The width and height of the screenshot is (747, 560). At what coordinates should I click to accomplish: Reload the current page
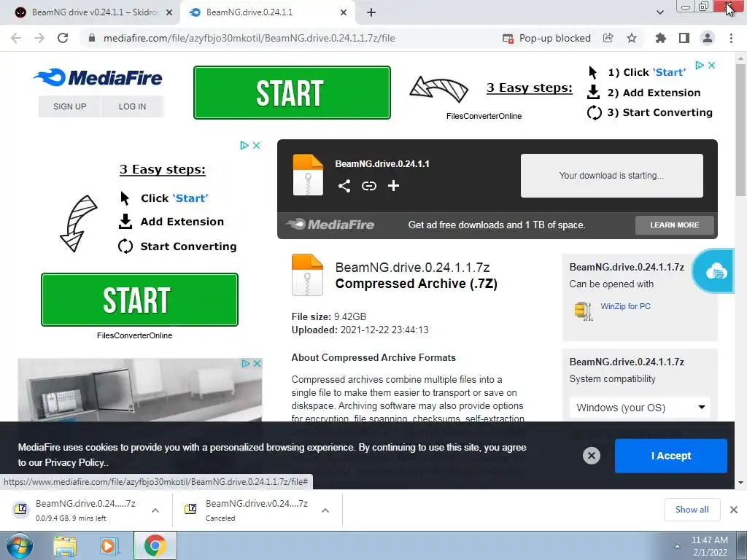tap(63, 38)
